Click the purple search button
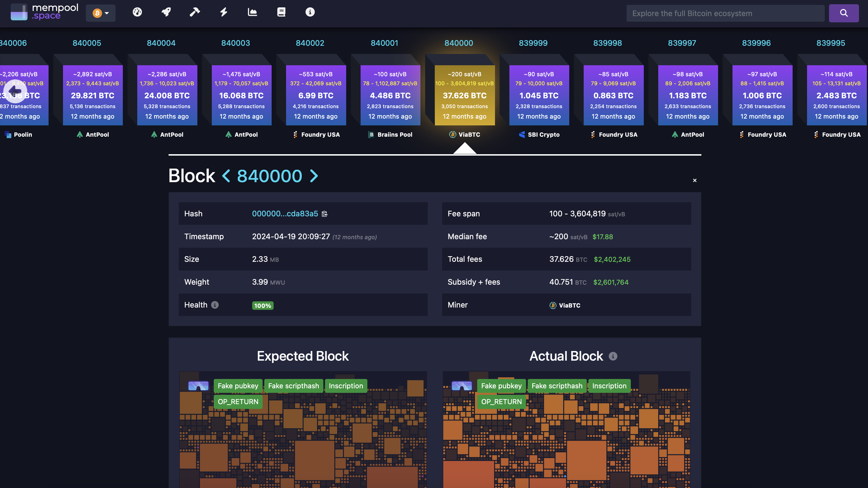 coord(844,13)
